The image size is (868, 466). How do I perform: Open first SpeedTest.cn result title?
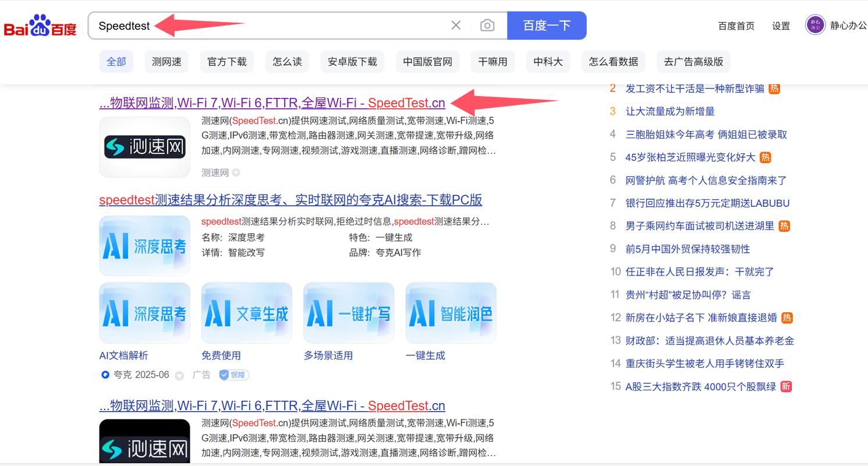[272, 103]
